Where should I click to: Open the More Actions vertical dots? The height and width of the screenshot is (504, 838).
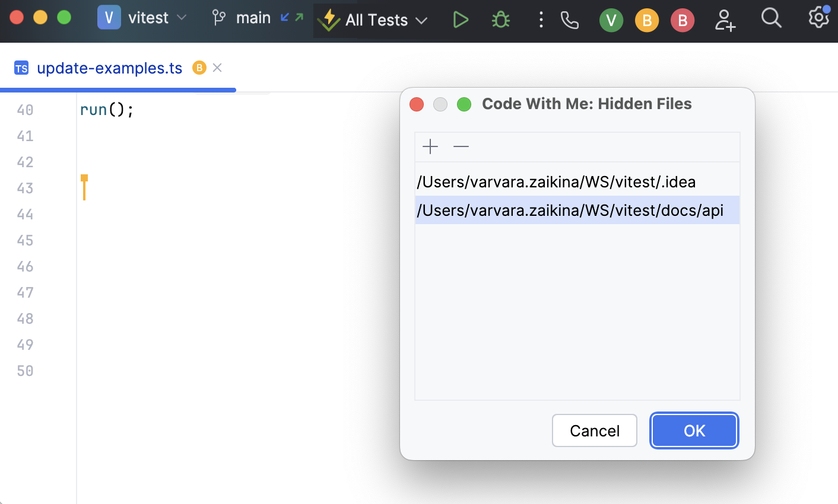[541, 20]
